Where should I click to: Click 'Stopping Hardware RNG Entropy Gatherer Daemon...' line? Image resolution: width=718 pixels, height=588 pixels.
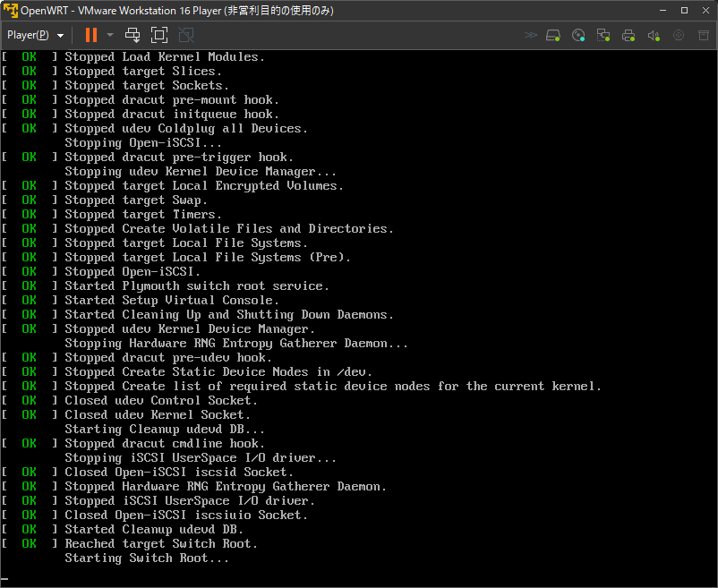tap(236, 343)
